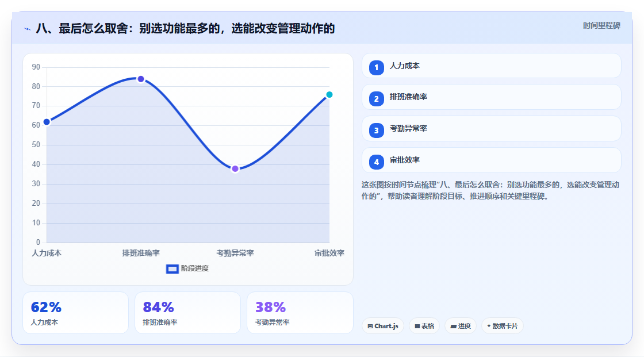
Task: Open the 人力成本 milestone row
Action: 491,66
